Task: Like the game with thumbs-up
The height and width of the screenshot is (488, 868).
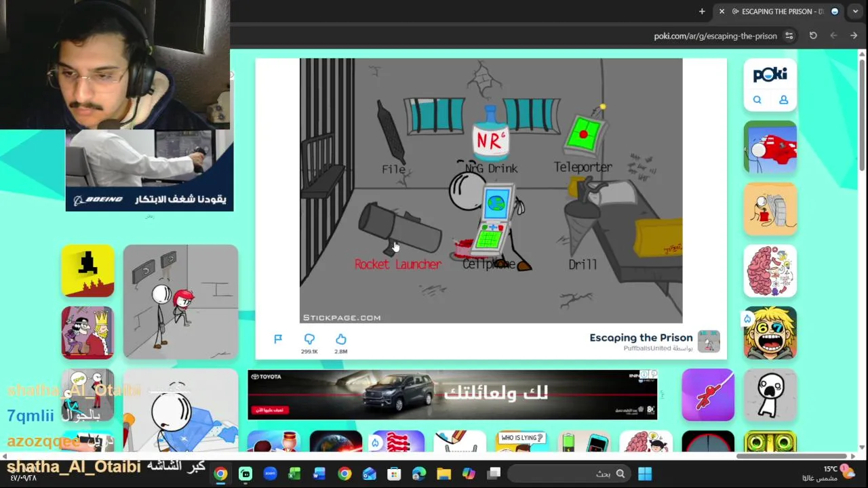Action: click(341, 339)
